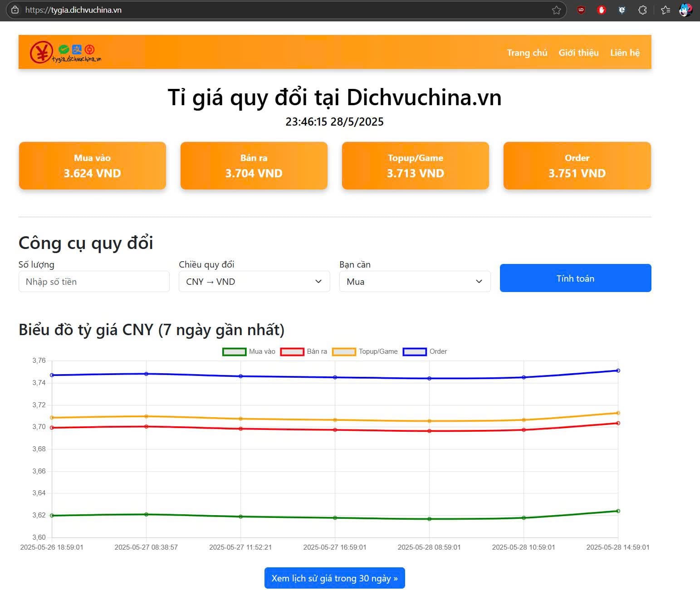Open the uBlock Origin extension icon
The image size is (700, 590).
click(581, 10)
